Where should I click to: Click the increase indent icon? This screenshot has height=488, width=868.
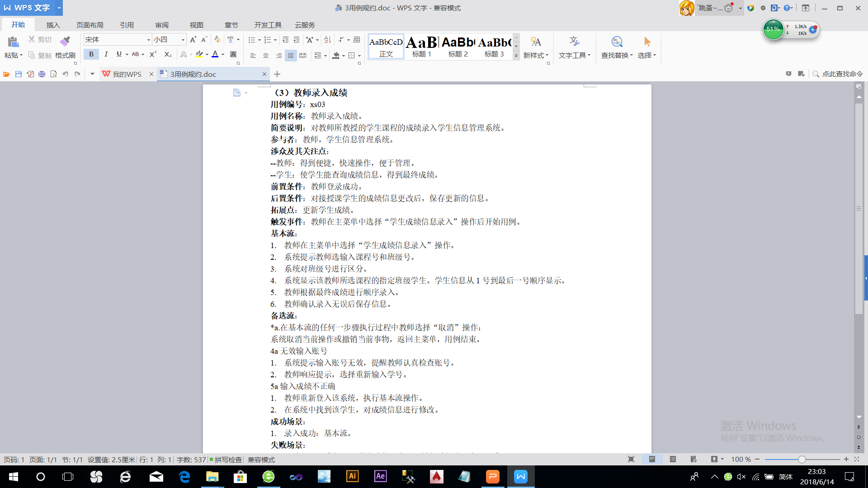297,40
